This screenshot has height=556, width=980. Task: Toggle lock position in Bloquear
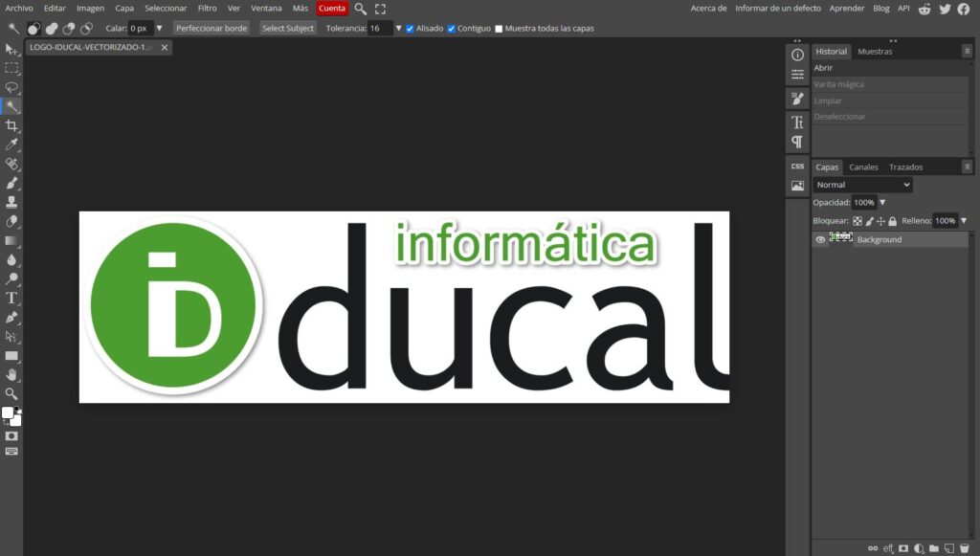coord(880,221)
